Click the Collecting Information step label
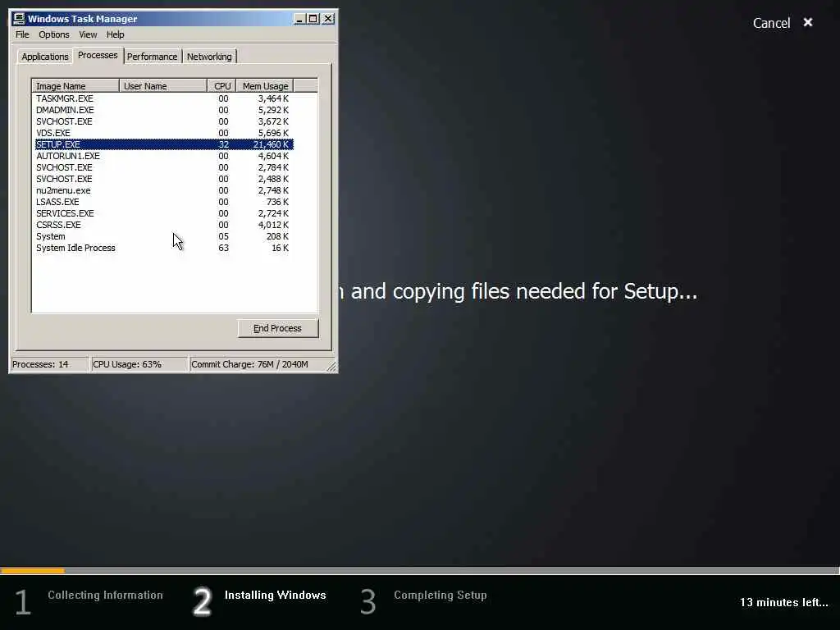The width and height of the screenshot is (840, 630). 105,596
